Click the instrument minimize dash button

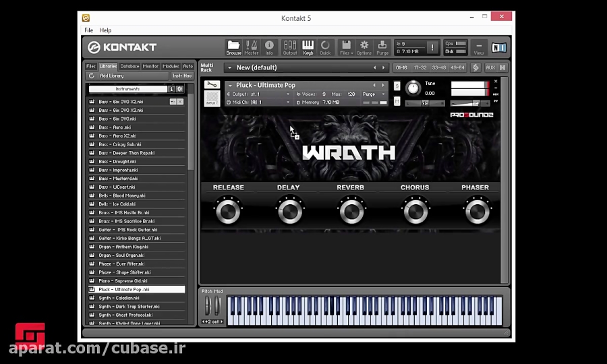point(496,88)
